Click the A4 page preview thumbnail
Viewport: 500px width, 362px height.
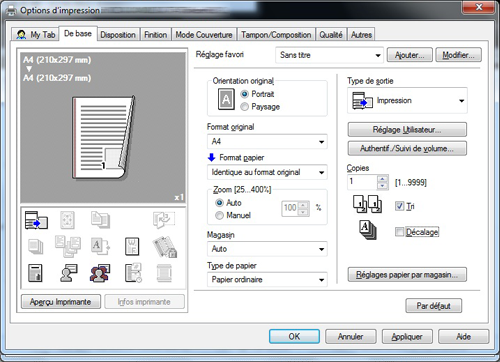point(103,137)
